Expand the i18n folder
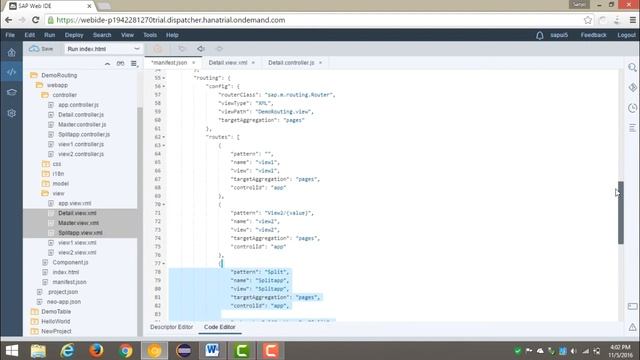The width and height of the screenshot is (640, 360). (x=45, y=173)
